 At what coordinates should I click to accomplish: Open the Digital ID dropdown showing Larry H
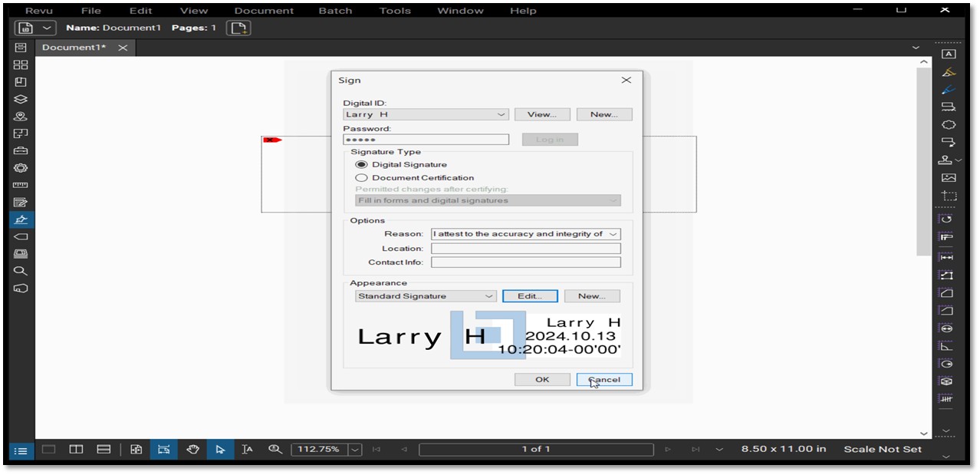[426, 114]
